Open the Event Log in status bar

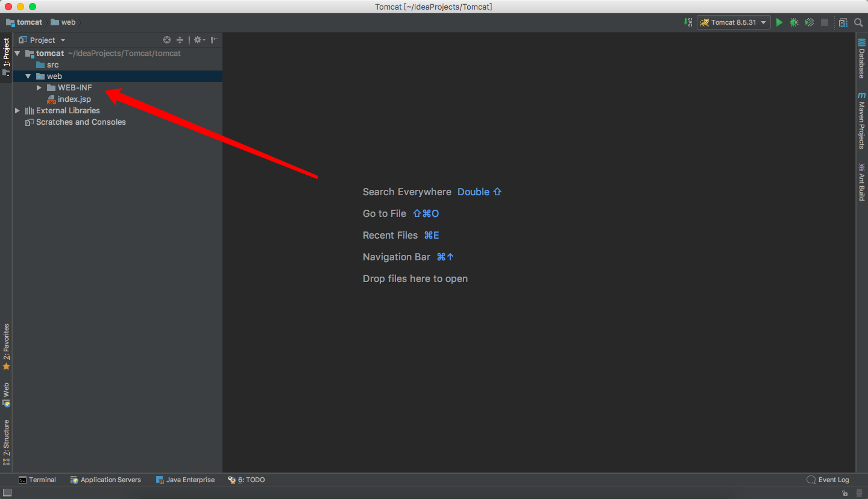[x=828, y=480]
